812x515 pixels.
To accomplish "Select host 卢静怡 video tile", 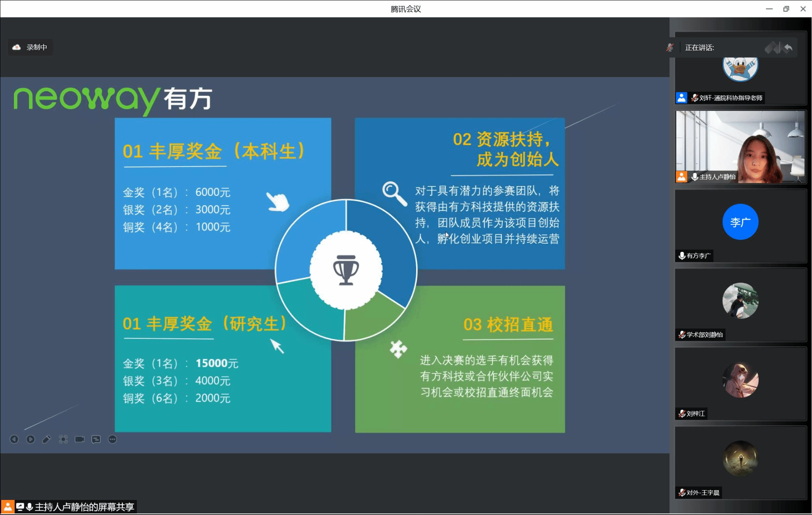I will coord(741,146).
